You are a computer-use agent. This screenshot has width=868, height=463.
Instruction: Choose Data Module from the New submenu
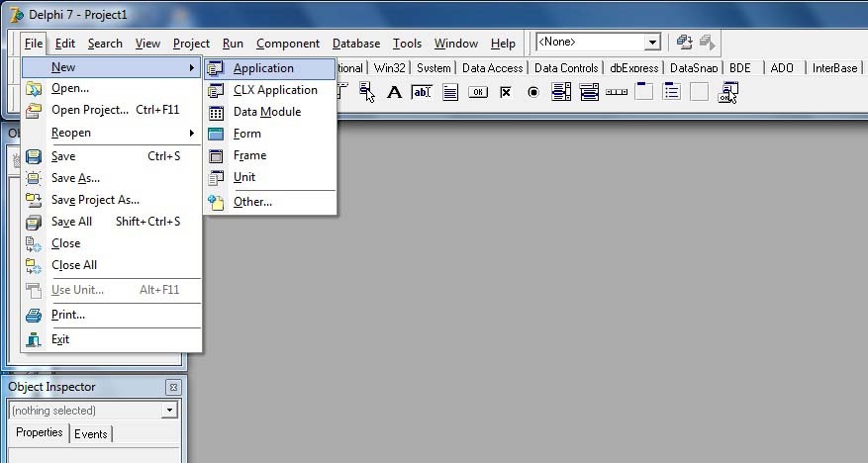270,112
